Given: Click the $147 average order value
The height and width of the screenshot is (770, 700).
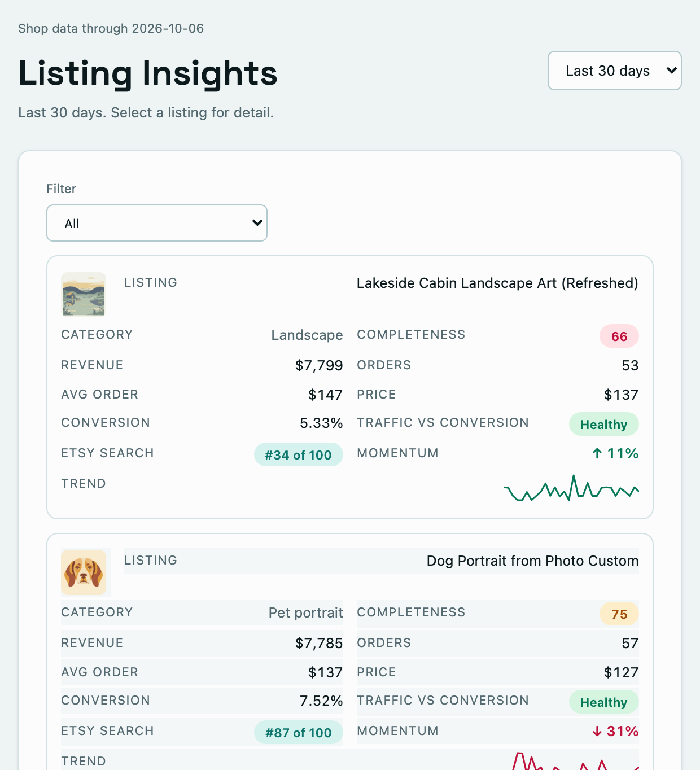Looking at the screenshot, I should [x=325, y=395].
